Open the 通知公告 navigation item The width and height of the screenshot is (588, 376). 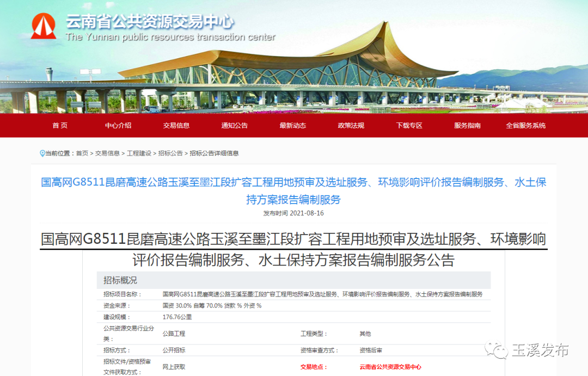[234, 125]
